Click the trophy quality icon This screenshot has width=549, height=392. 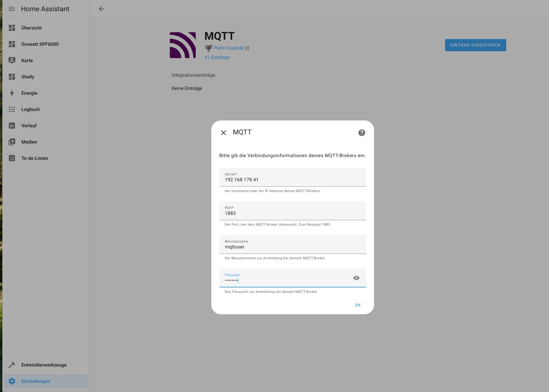pos(208,48)
